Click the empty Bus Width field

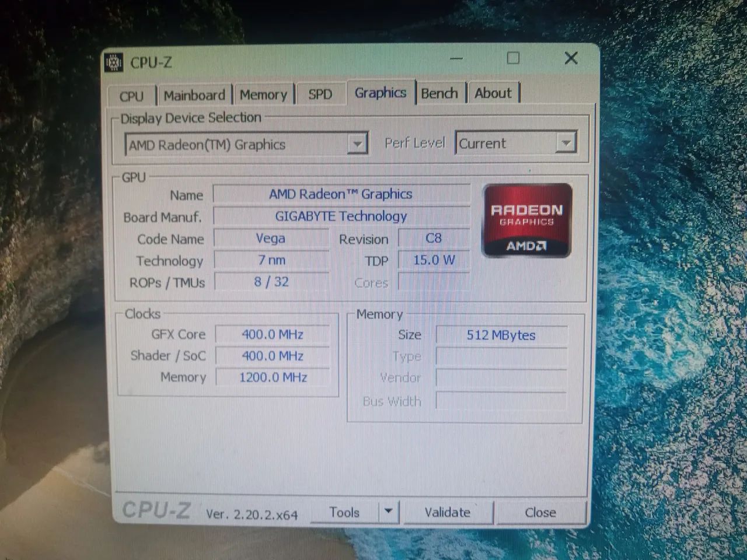click(501, 401)
